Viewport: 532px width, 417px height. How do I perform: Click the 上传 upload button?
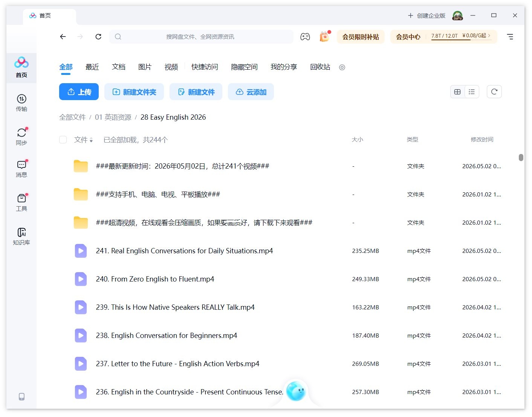coord(79,92)
